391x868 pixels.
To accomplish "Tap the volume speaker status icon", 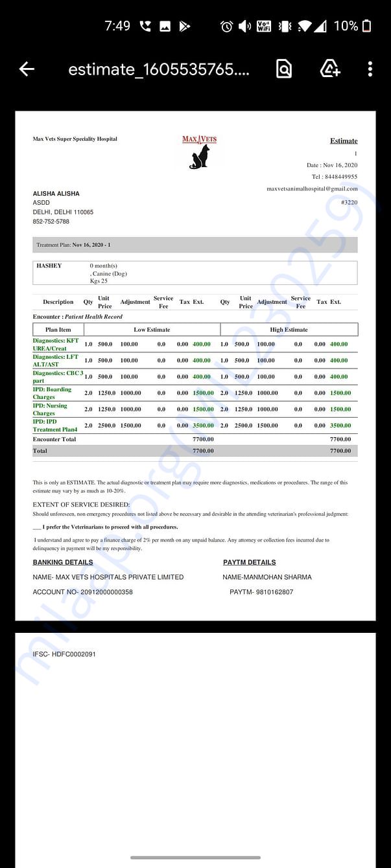I will [x=244, y=27].
